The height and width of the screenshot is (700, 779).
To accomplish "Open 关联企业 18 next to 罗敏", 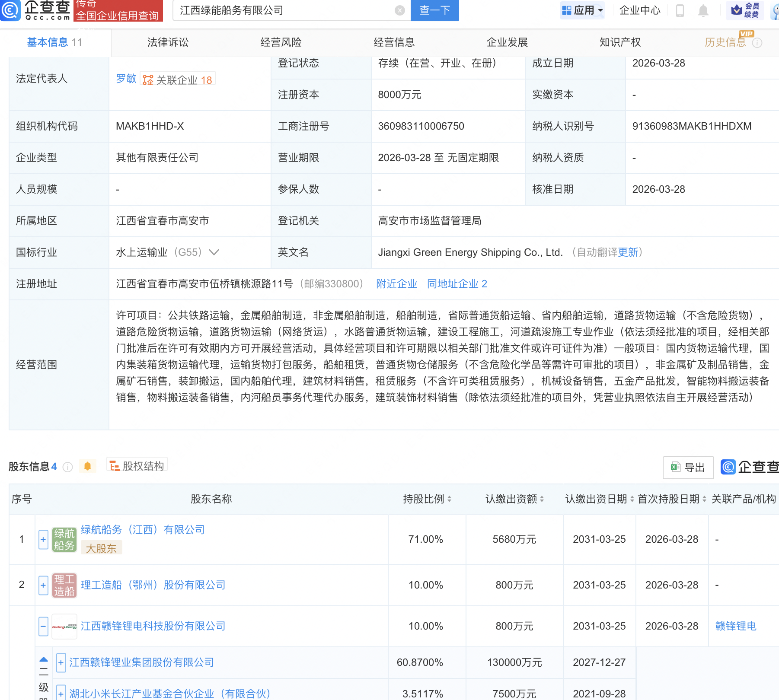I will tap(178, 79).
